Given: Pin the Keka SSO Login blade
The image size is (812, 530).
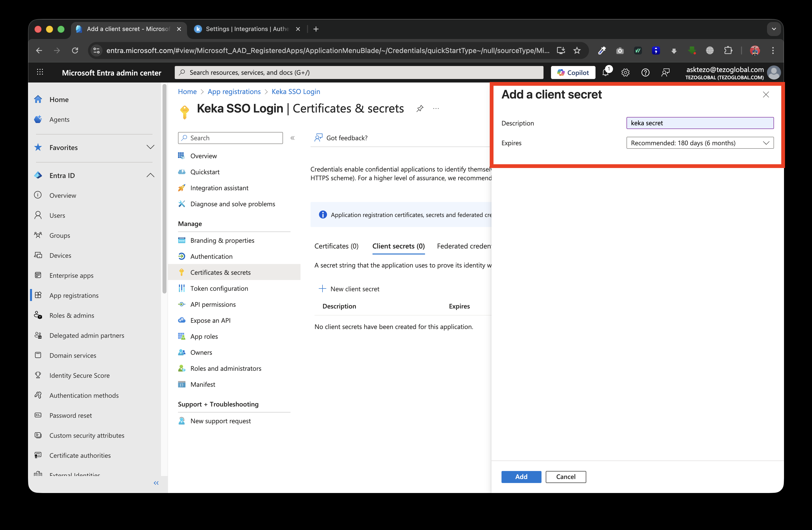Looking at the screenshot, I should [420, 108].
